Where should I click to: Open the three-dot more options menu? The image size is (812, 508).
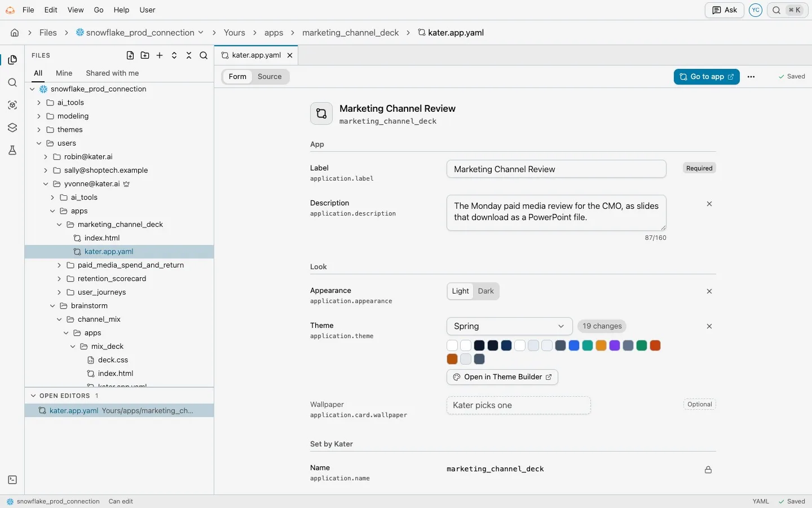click(x=751, y=77)
